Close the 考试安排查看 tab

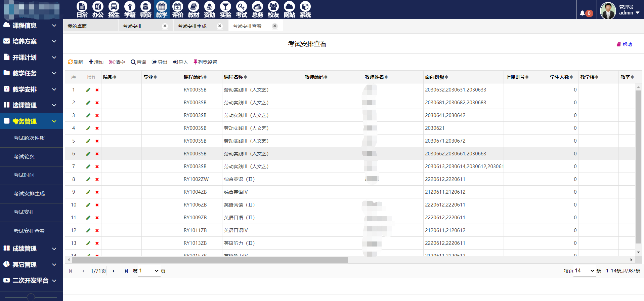[x=275, y=26]
